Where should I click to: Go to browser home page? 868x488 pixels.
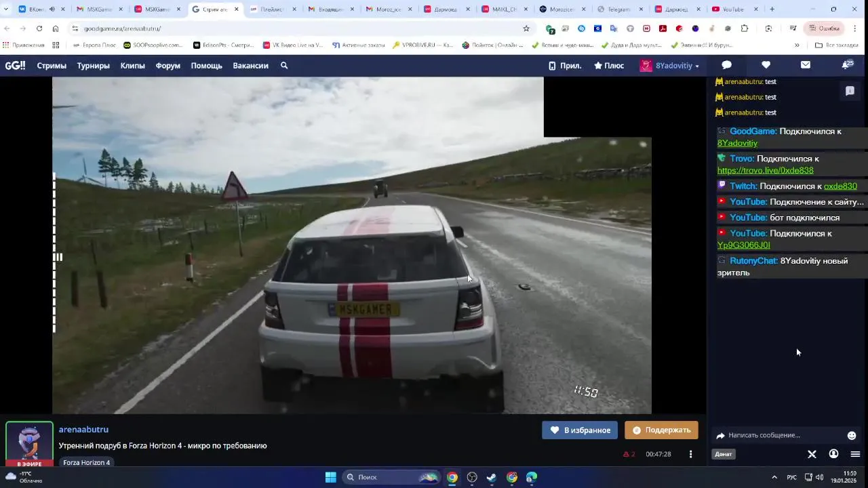56,28
